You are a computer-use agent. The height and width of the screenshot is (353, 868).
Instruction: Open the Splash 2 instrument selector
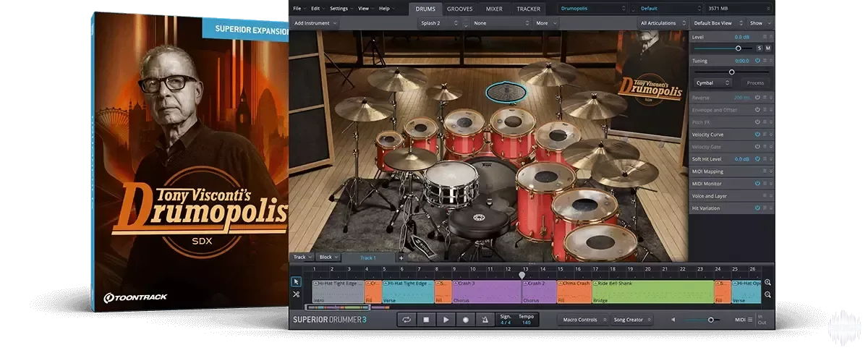tap(439, 23)
